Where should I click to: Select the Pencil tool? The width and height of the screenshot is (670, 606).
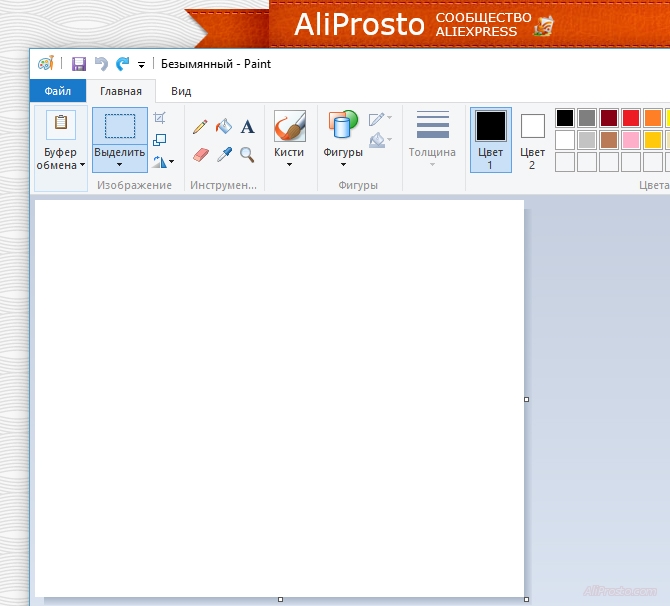(x=200, y=127)
